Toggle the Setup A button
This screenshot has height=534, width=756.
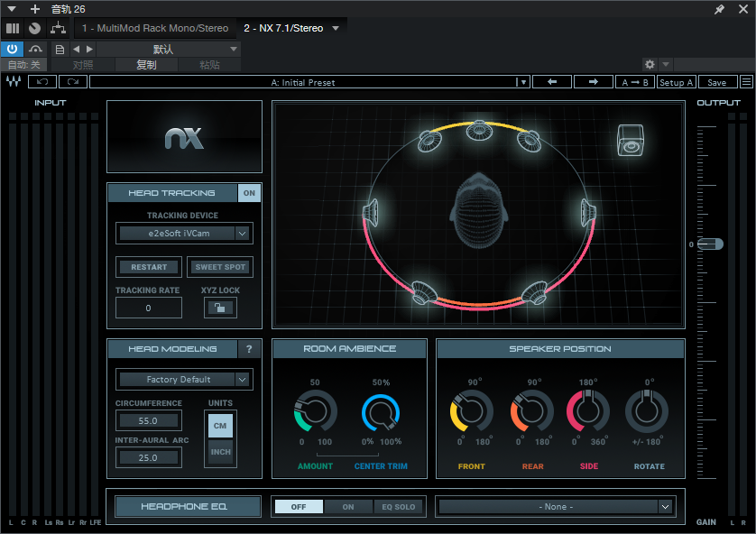[x=676, y=82]
